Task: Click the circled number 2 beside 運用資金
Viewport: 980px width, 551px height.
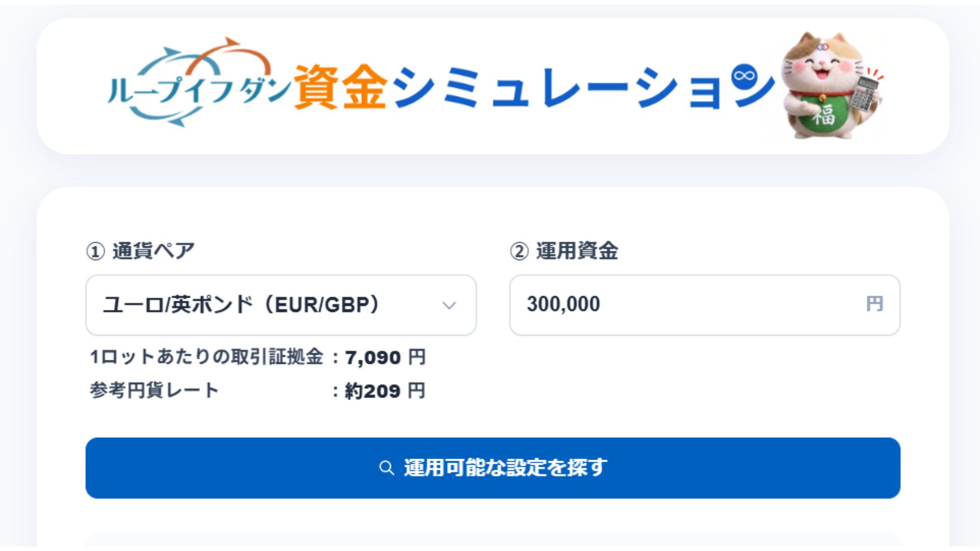Action: [x=519, y=252]
